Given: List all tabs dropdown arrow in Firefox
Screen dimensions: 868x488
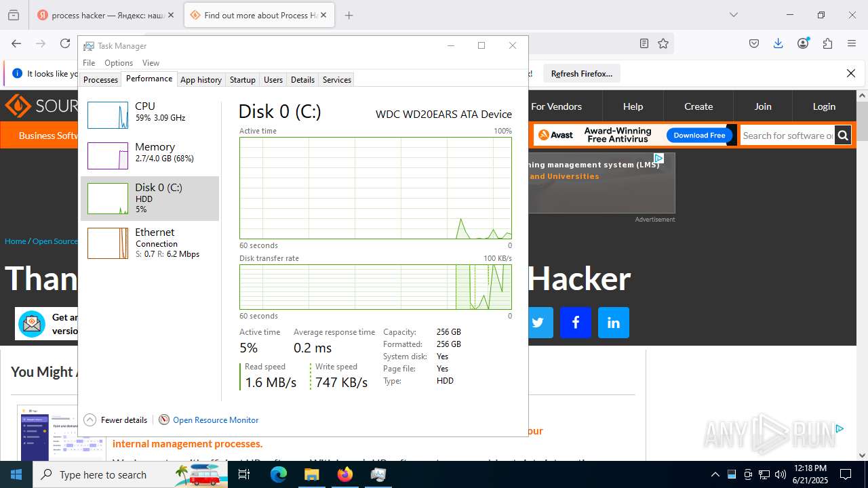Looking at the screenshot, I should pyautogui.click(x=734, y=15).
